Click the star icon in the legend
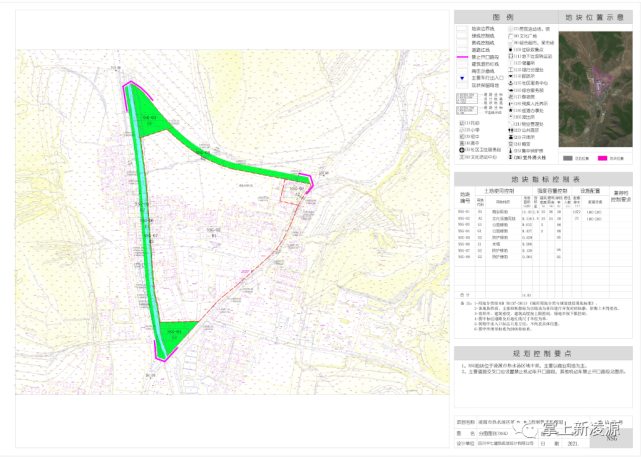The image size is (641, 457). pyautogui.click(x=510, y=110)
